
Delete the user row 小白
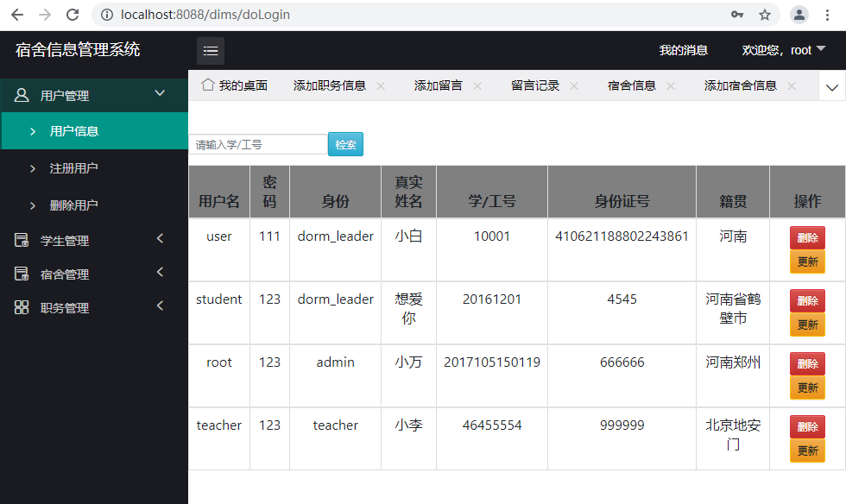pyautogui.click(x=807, y=237)
